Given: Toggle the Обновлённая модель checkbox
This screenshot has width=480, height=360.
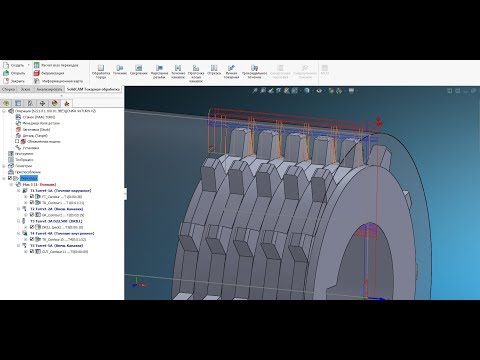Looking at the screenshot, I should click(17, 141).
